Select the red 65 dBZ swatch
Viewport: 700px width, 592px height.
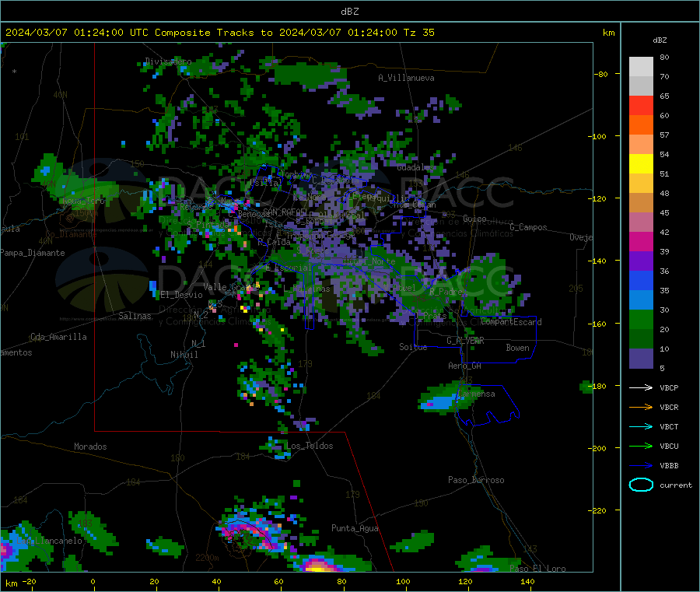pyautogui.click(x=641, y=106)
